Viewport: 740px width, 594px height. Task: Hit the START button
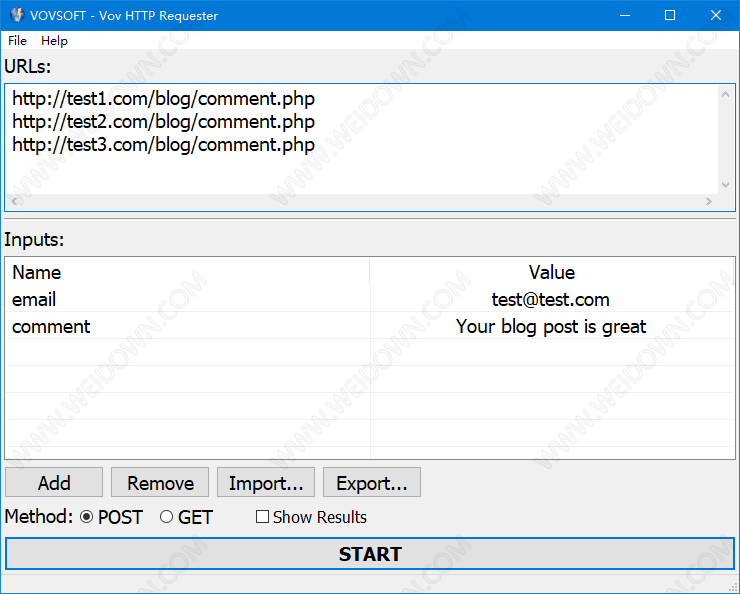click(x=370, y=554)
